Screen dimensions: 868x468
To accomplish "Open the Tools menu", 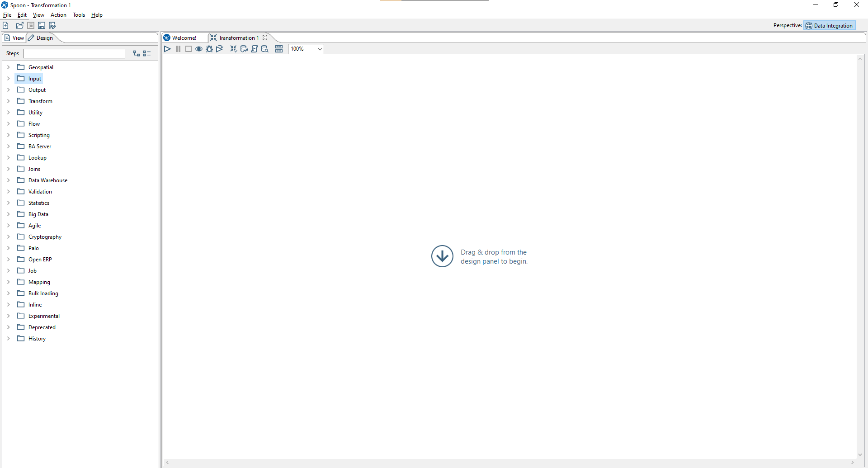I will pyautogui.click(x=79, y=15).
